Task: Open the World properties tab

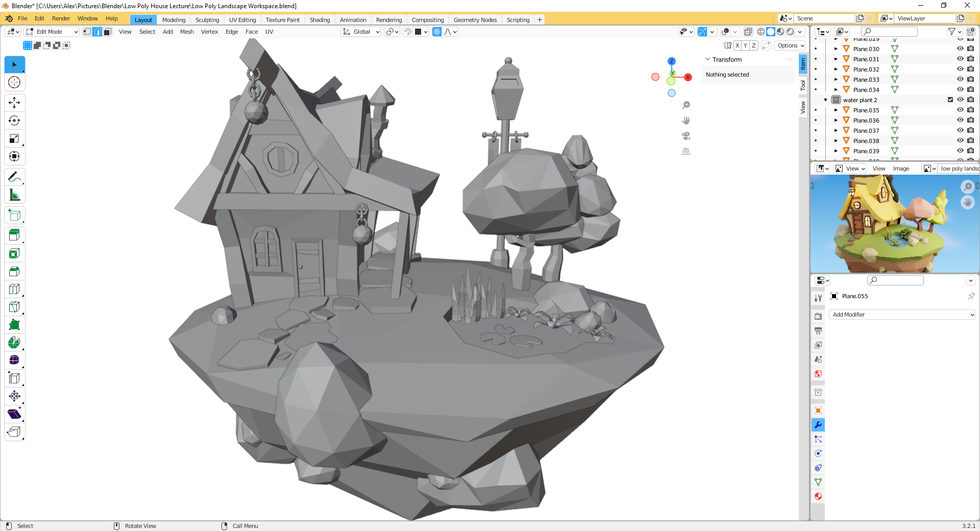Action: click(x=818, y=374)
